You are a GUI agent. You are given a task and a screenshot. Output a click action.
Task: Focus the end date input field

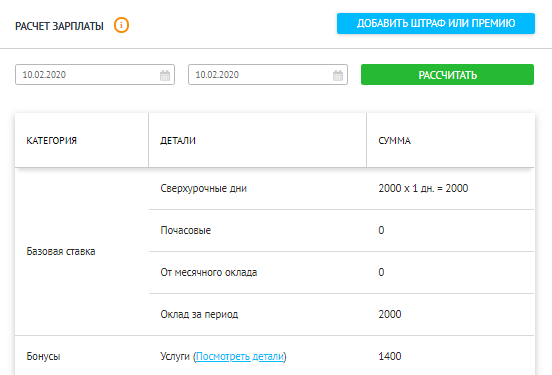point(268,75)
